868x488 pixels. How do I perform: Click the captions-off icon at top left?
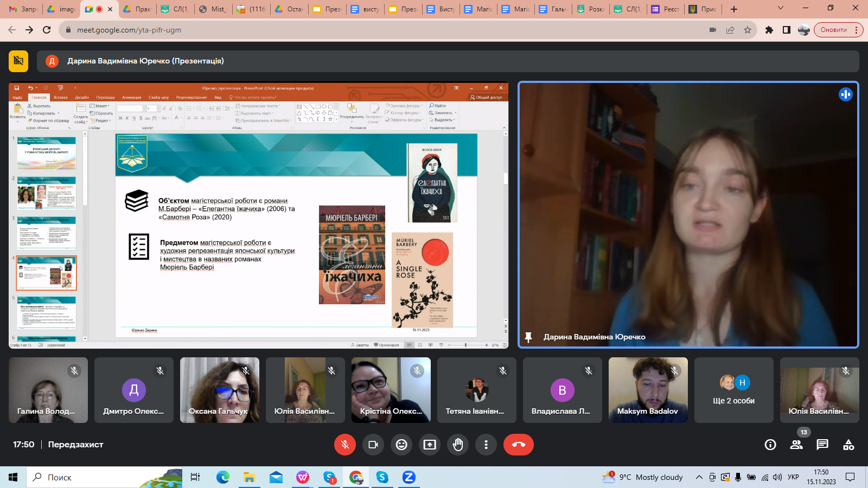point(18,61)
